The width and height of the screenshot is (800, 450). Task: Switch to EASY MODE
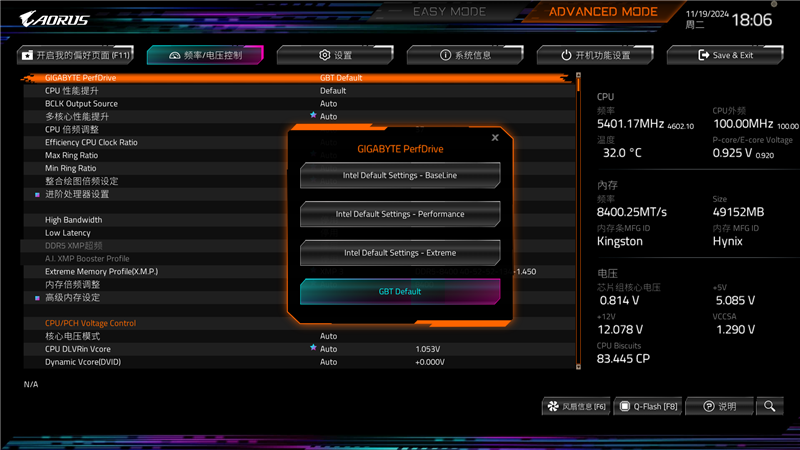[449, 12]
